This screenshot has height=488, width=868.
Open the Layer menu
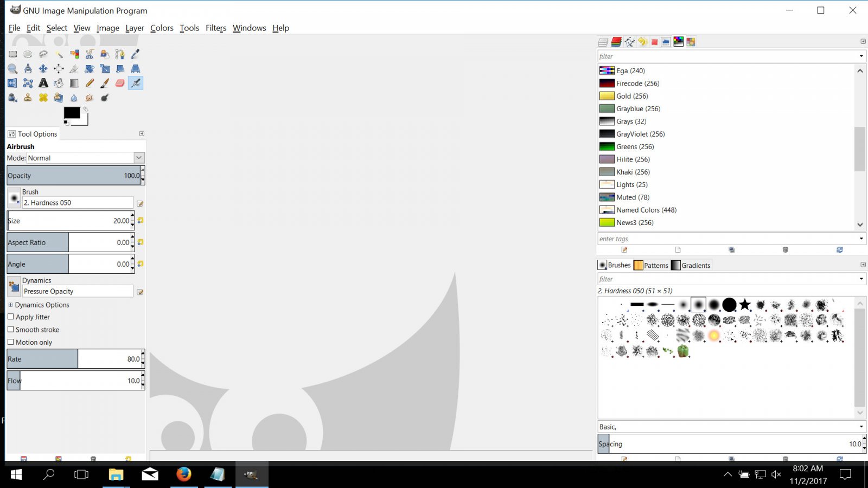[135, 28]
